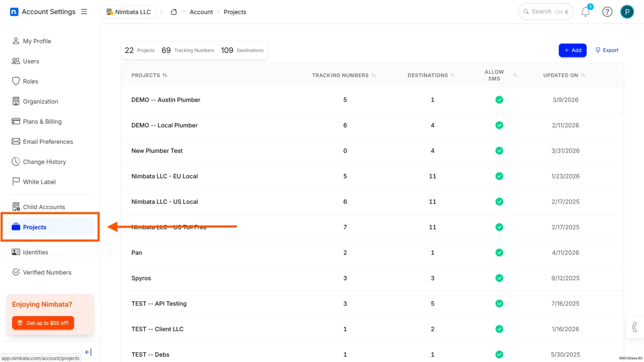
Task: Select Projects in the sidebar
Action: [50, 227]
